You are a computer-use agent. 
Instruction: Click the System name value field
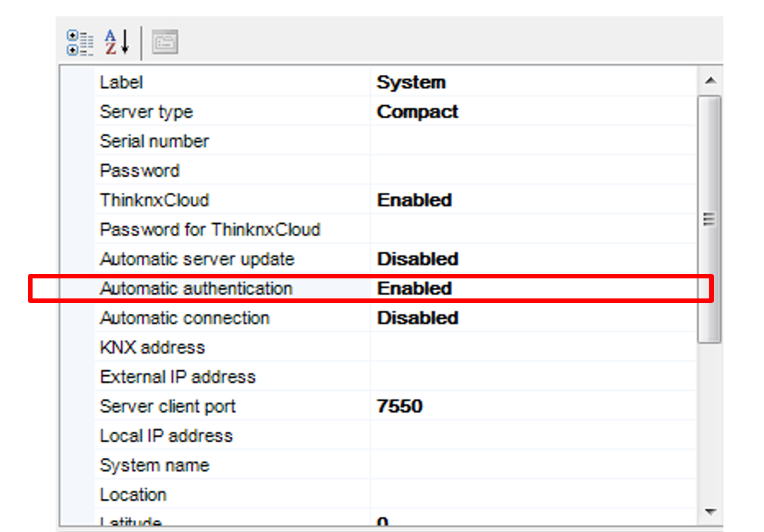pyautogui.click(x=533, y=465)
